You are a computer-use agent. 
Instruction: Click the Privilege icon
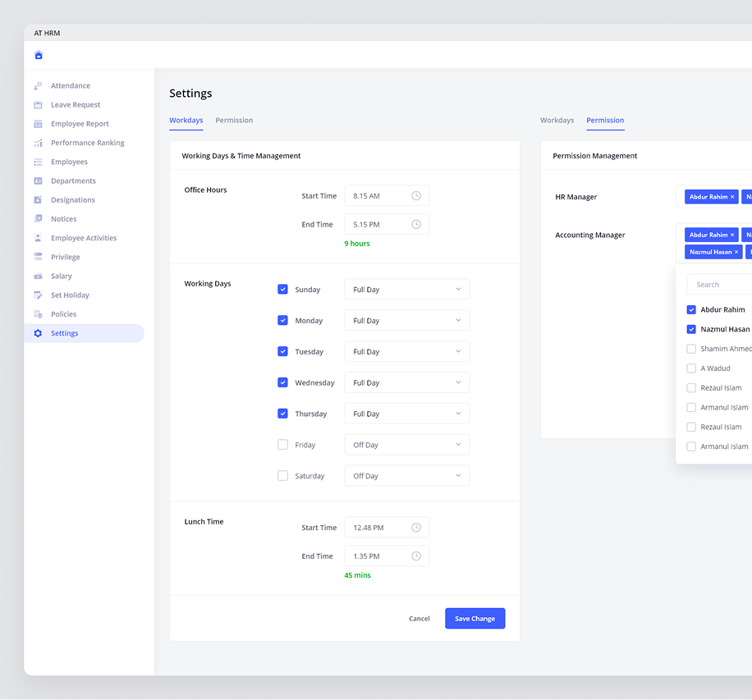tap(38, 257)
